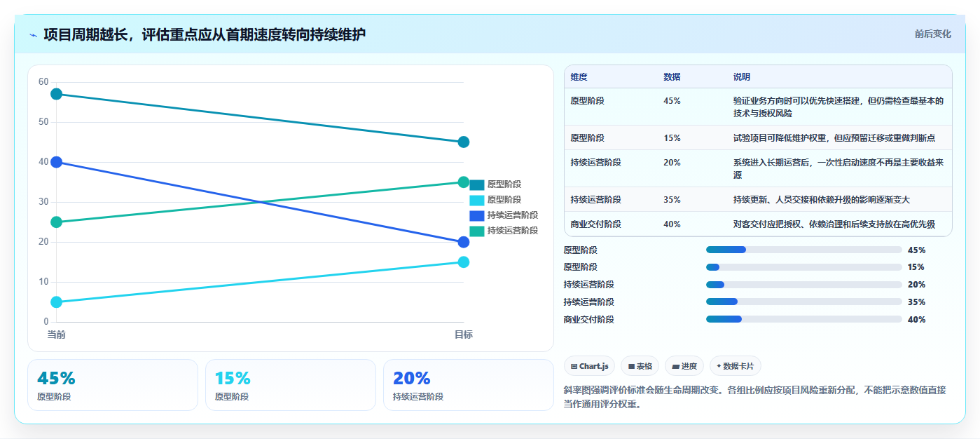Click the 数据 table column header
Screen dimensions: 980x439
click(x=672, y=76)
